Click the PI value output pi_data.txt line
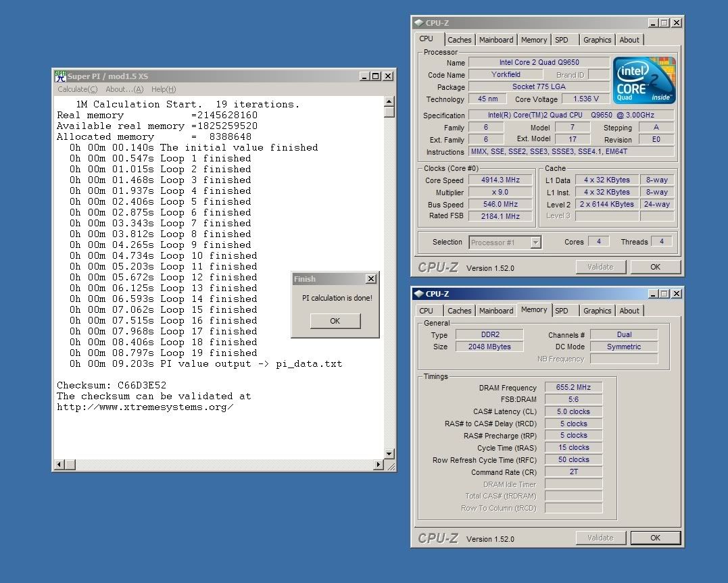The height and width of the screenshot is (583, 728). coord(205,364)
